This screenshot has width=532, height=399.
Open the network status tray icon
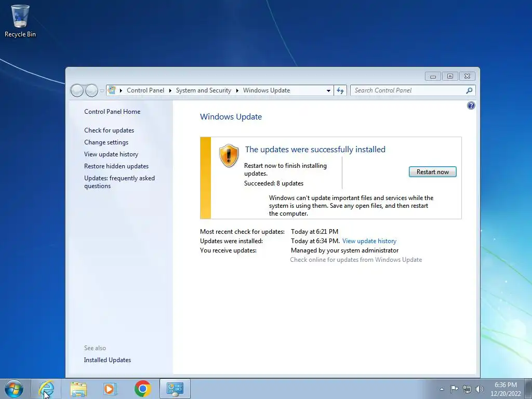click(467, 389)
